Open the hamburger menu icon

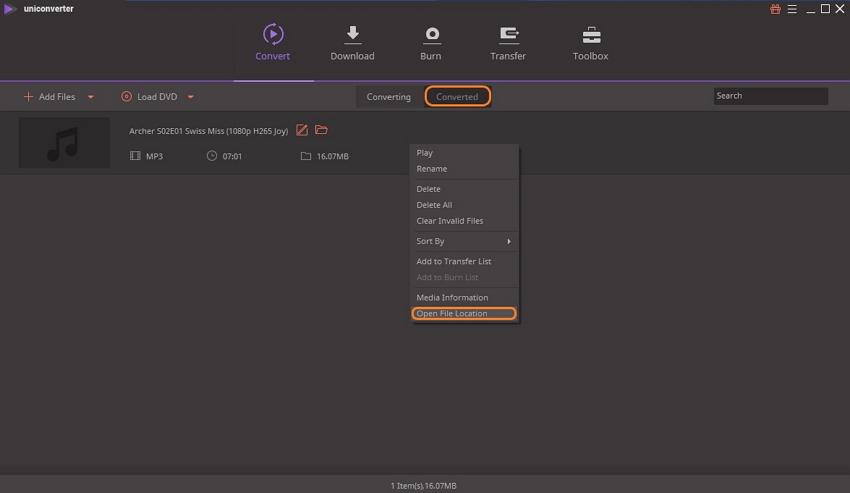point(792,9)
